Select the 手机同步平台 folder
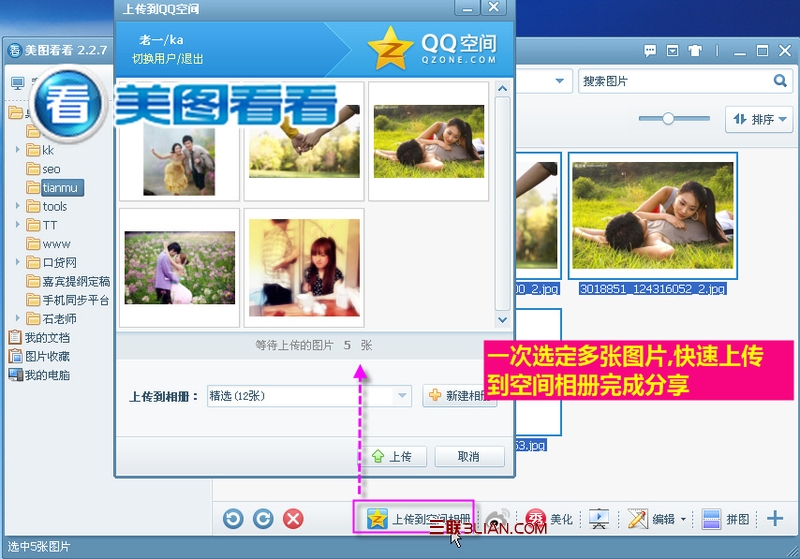Image resolution: width=800 pixels, height=559 pixels. pyautogui.click(x=68, y=300)
